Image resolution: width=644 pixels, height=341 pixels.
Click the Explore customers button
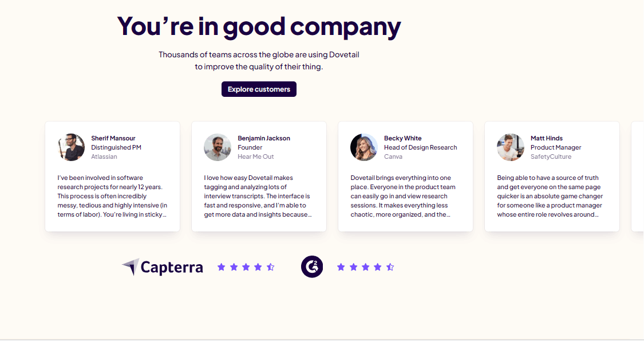click(259, 89)
